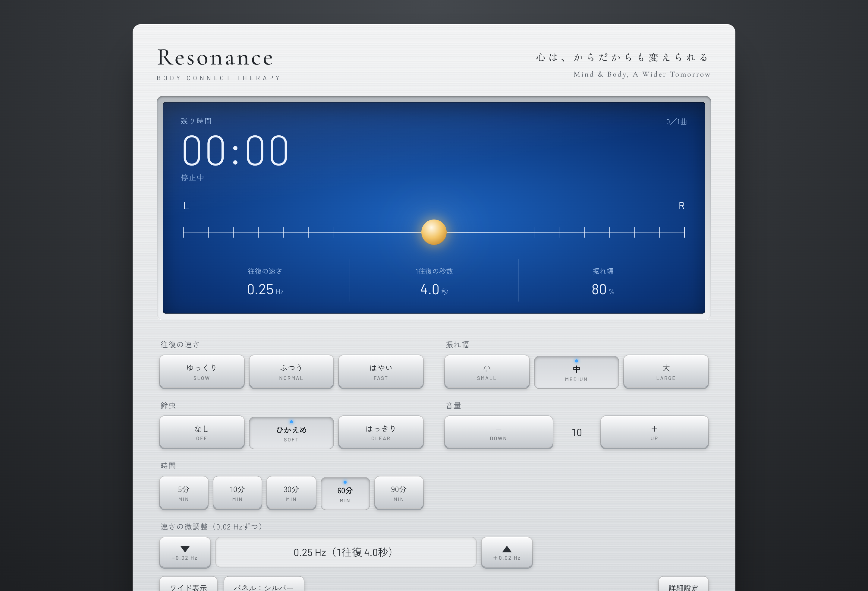Select the ひかえめ SOFT bell cricket sound
868x591 pixels.
pos(291,433)
